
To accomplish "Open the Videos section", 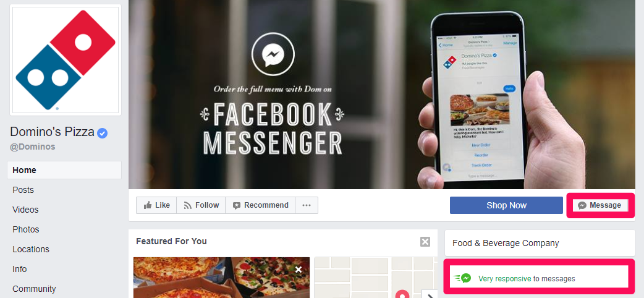I will [x=25, y=210].
